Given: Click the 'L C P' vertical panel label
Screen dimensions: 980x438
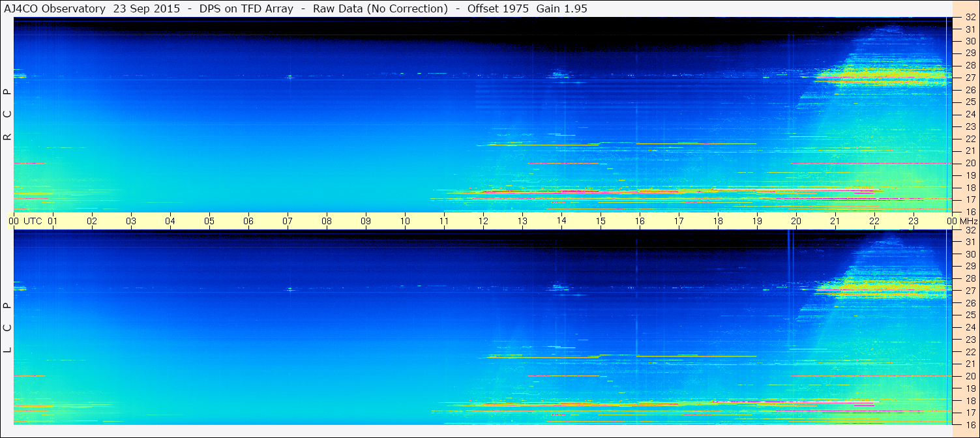Looking at the screenshot, I should pyautogui.click(x=8, y=328).
